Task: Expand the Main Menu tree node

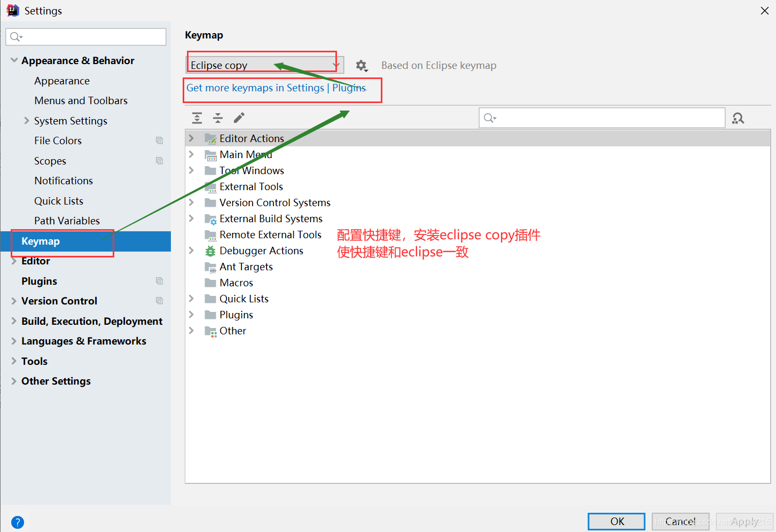Action: [x=191, y=154]
